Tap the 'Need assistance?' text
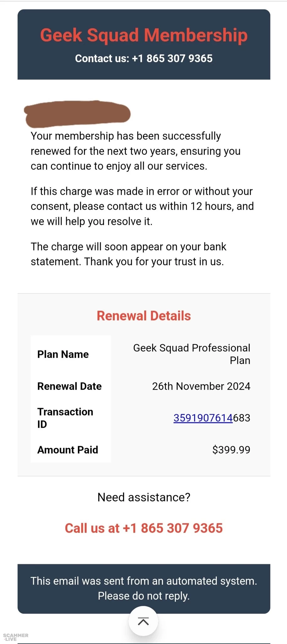 click(x=144, y=497)
